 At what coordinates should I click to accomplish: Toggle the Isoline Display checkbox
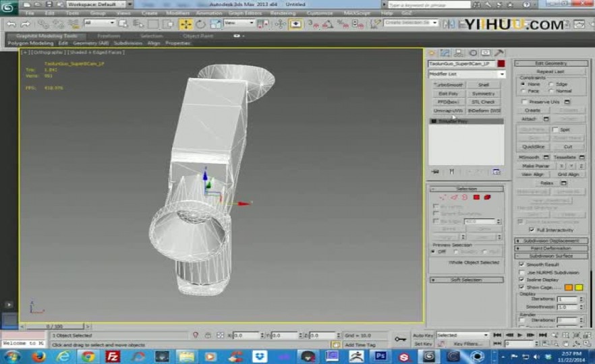[521, 280]
